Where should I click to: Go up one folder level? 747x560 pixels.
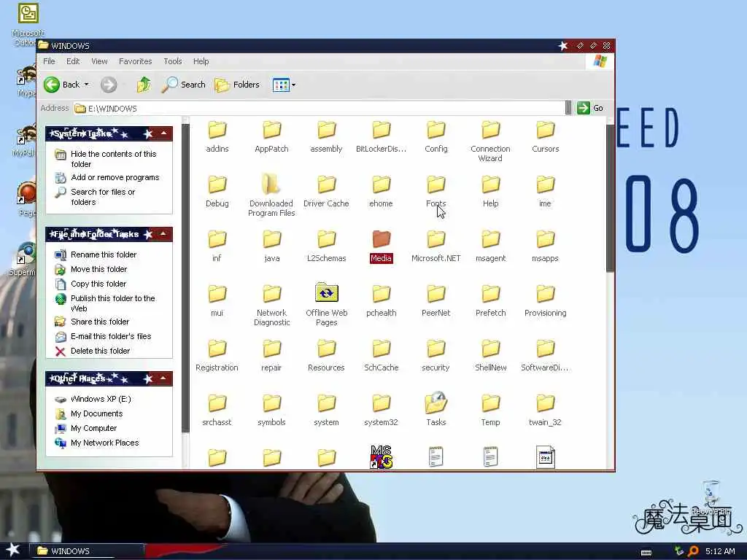pyautogui.click(x=144, y=85)
